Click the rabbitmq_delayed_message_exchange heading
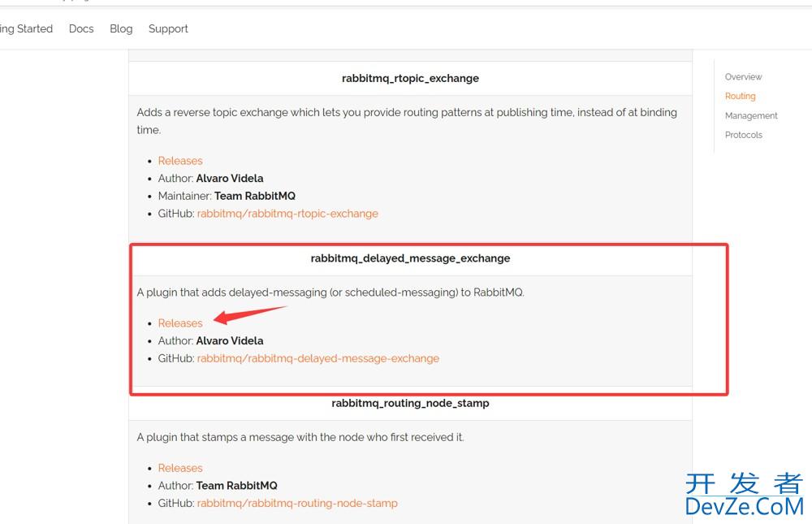 (x=410, y=258)
